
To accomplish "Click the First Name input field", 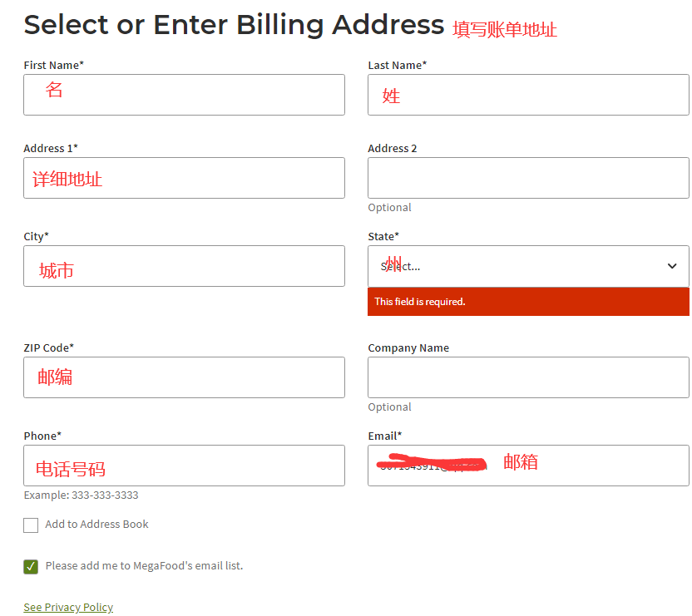I will tap(184, 95).
